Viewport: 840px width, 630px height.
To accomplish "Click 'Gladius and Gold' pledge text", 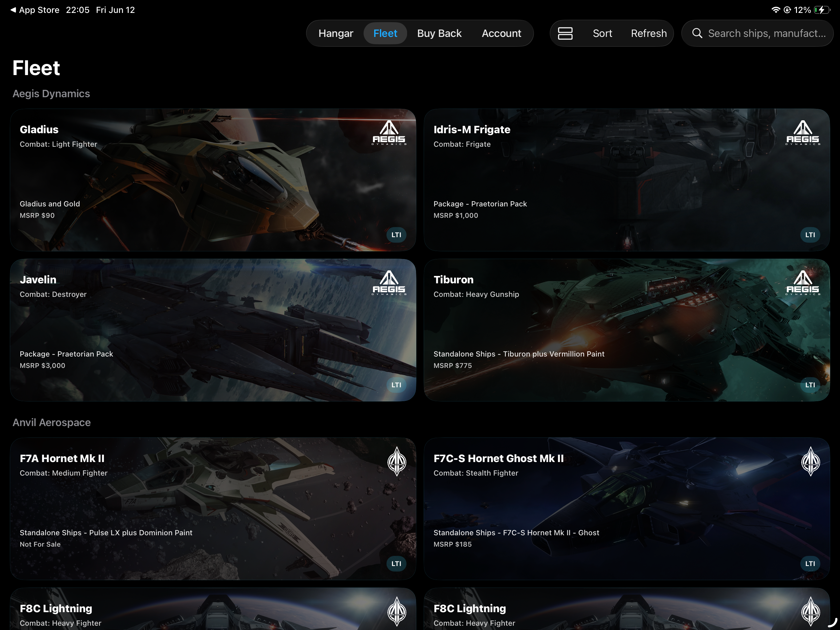I will pos(50,204).
